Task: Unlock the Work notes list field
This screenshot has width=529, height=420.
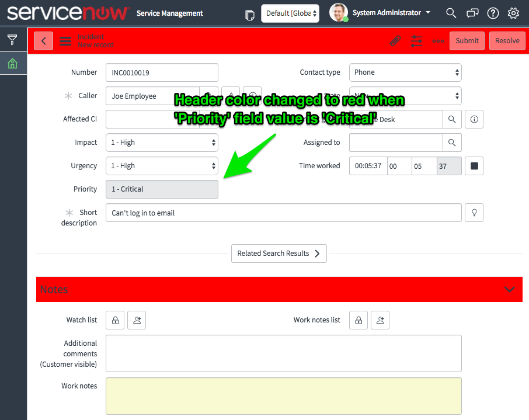Action: point(359,320)
